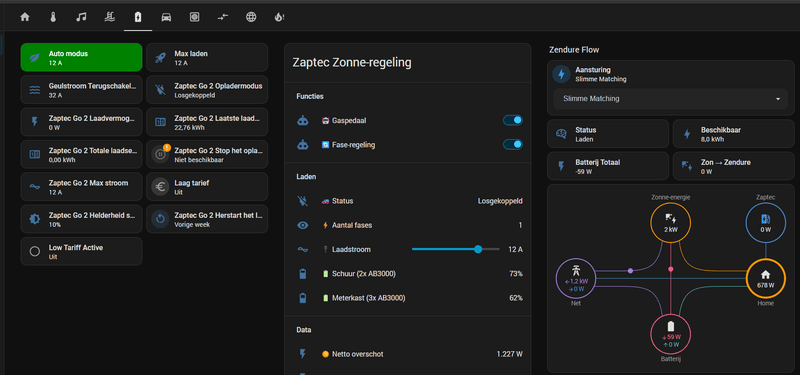Open the Slimme Matching dropdown

pos(671,99)
